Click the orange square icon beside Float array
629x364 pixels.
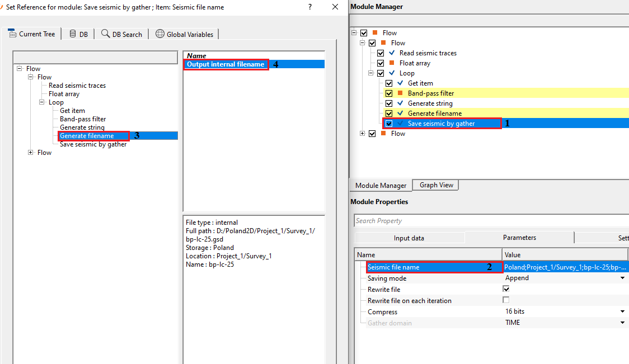[392, 63]
